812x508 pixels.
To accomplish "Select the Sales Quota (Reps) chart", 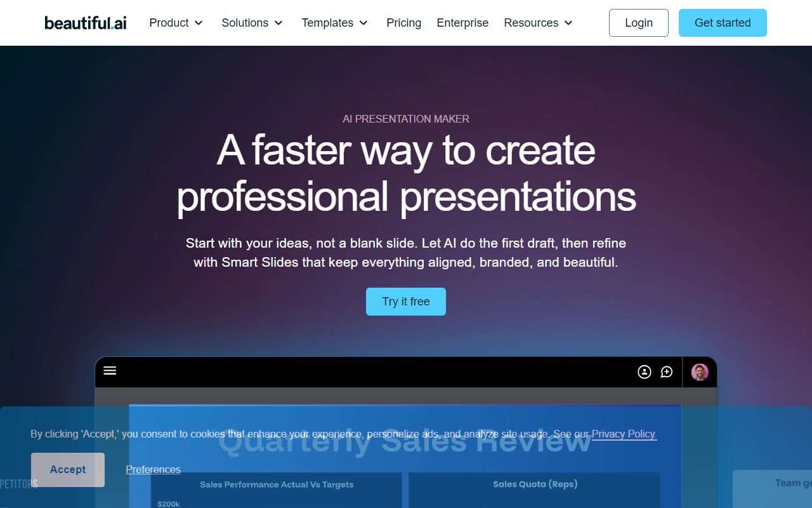I will [x=535, y=489].
